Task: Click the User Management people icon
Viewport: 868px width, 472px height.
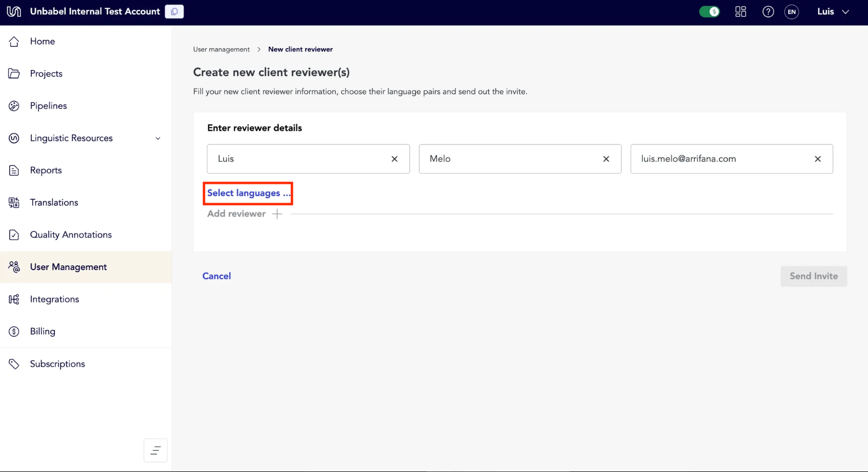Action: [x=14, y=267]
